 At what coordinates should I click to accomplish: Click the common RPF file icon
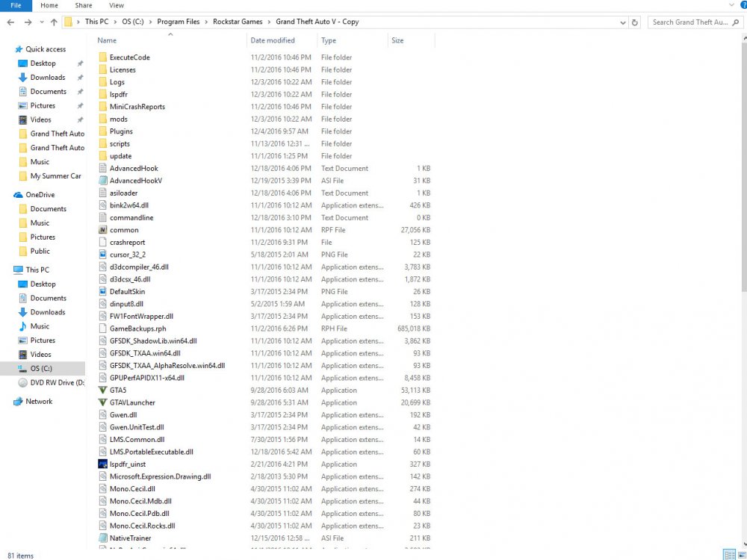102,229
